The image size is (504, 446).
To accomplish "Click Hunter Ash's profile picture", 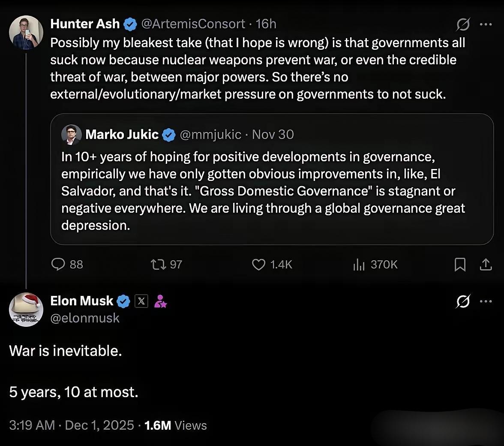I will coord(26,33).
